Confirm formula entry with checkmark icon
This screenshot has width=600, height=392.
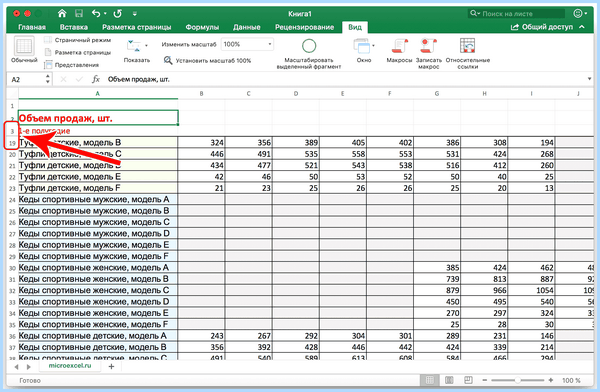tap(79, 79)
